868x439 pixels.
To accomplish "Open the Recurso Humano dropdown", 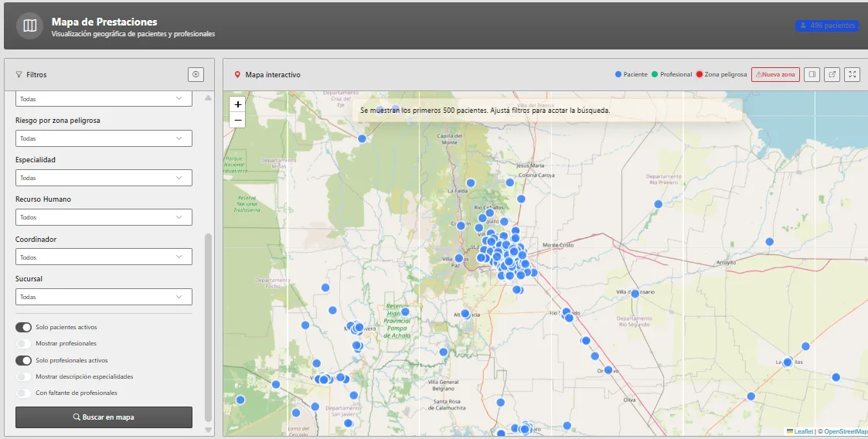I will 104,217.
